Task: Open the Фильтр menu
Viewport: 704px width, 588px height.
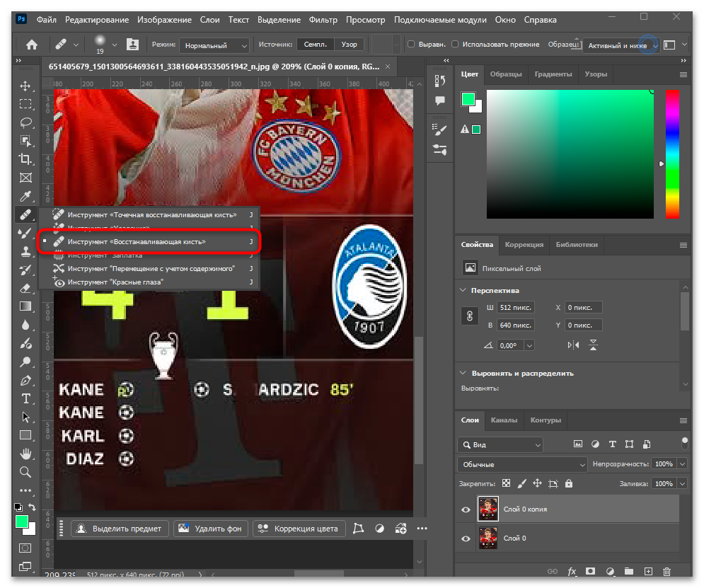Action: 323,20
